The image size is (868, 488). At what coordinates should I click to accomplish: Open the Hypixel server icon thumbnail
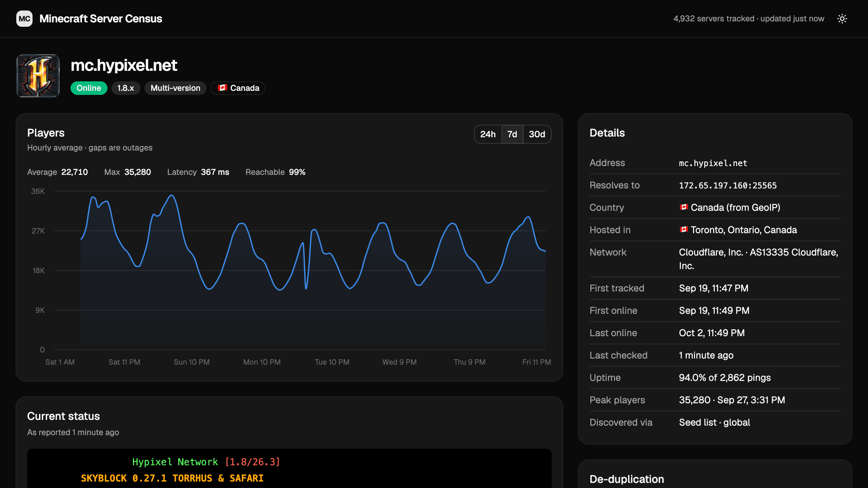38,76
